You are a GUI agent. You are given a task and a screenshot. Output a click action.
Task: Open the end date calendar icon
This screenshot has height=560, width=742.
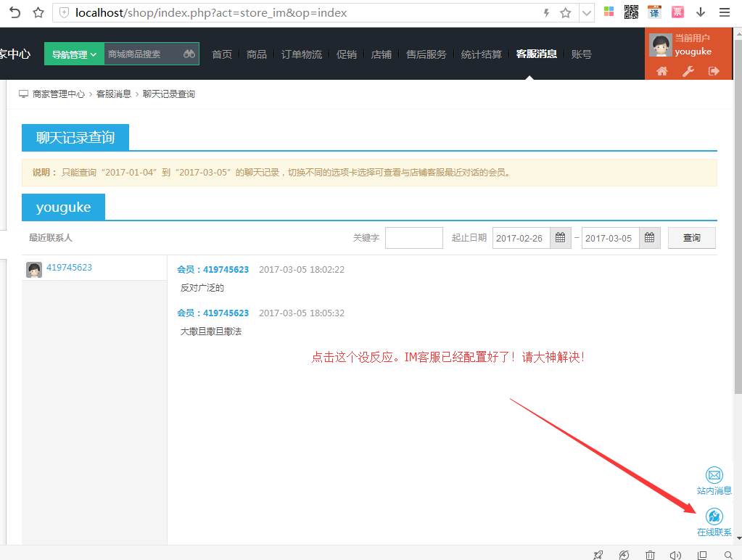pyautogui.click(x=650, y=238)
